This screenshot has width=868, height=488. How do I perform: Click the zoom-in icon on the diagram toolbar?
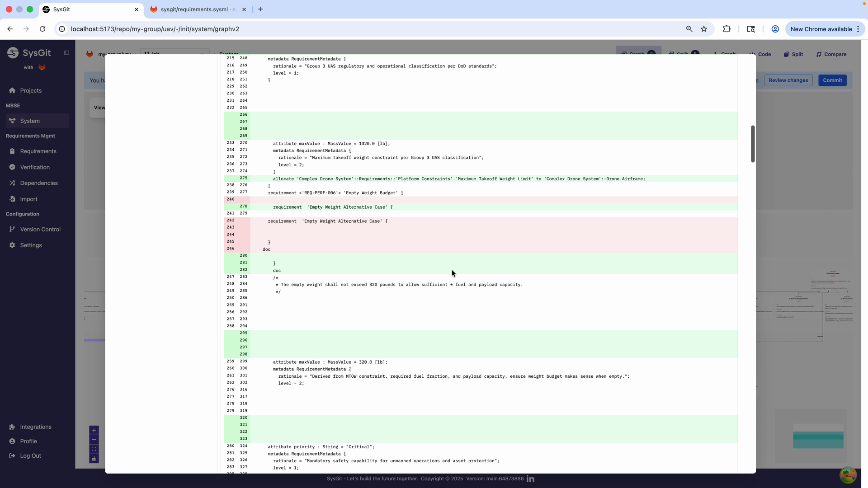[94, 430]
